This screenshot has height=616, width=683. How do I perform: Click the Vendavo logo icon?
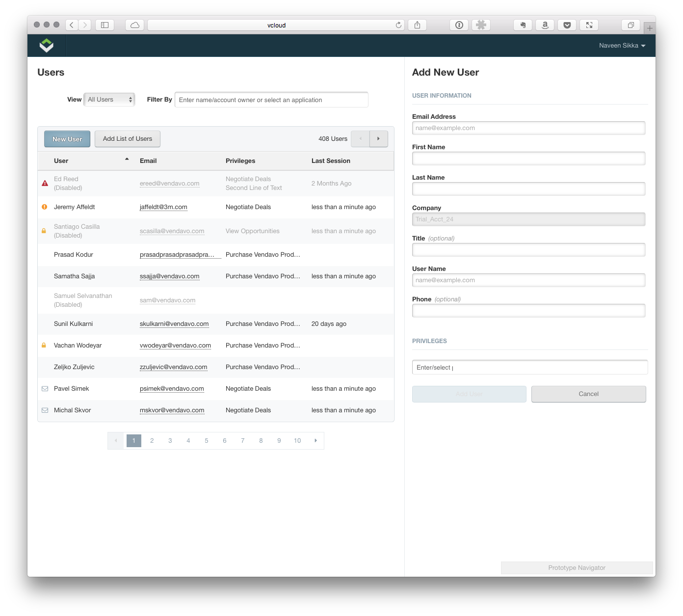tap(47, 46)
